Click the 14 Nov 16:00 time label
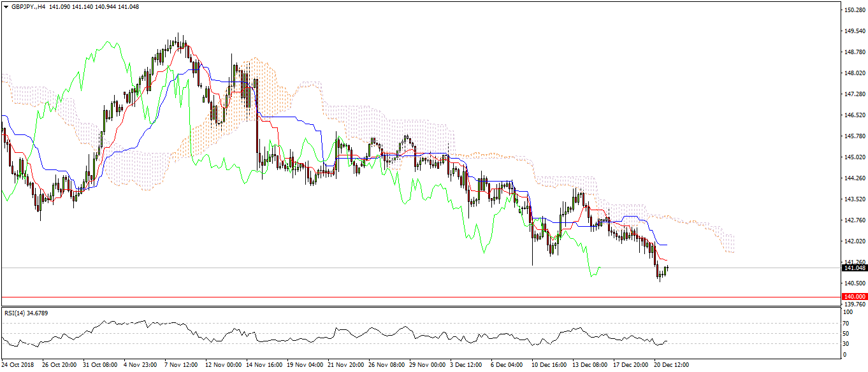The width and height of the screenshot is (868, 372). 264,366
